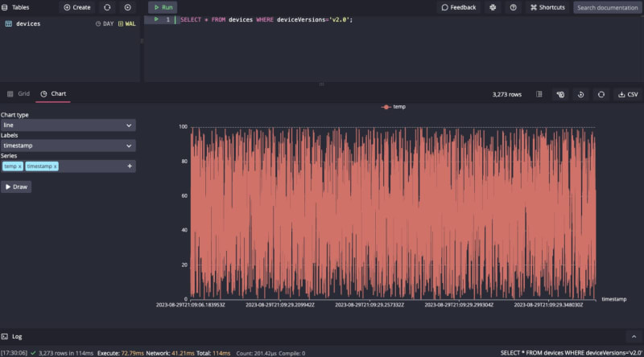Viewport: 644px width, 357px height.
Task: Open the help question mark icon
Action: point(514,7)
